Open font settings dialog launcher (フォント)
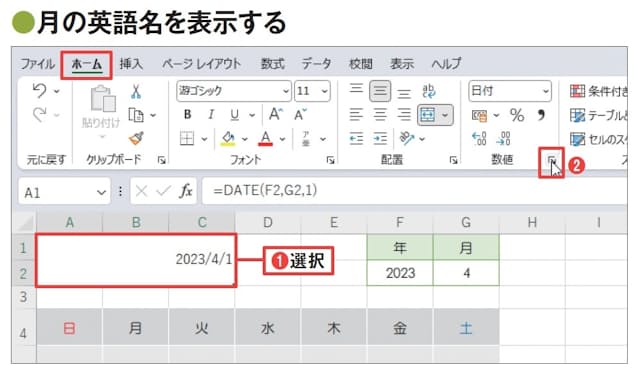The image size is (638, 376). point(330,160)
